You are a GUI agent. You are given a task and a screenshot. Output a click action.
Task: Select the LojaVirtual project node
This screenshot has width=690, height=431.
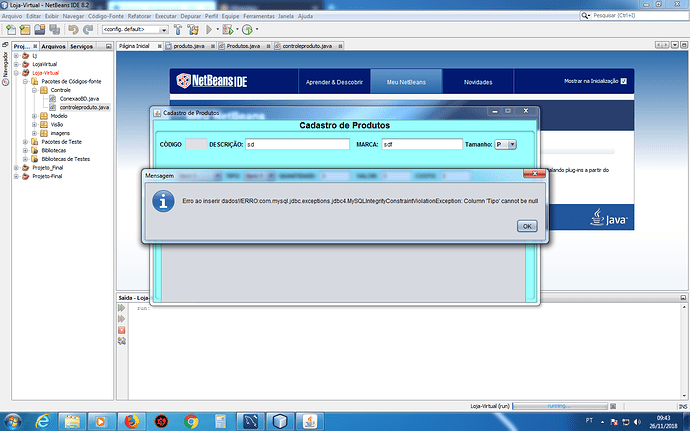44,64
